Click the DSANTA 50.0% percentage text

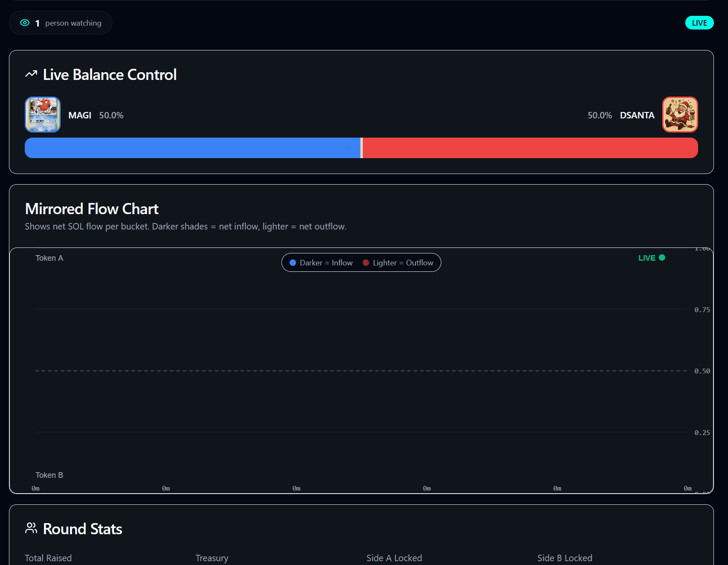(600, 115)
